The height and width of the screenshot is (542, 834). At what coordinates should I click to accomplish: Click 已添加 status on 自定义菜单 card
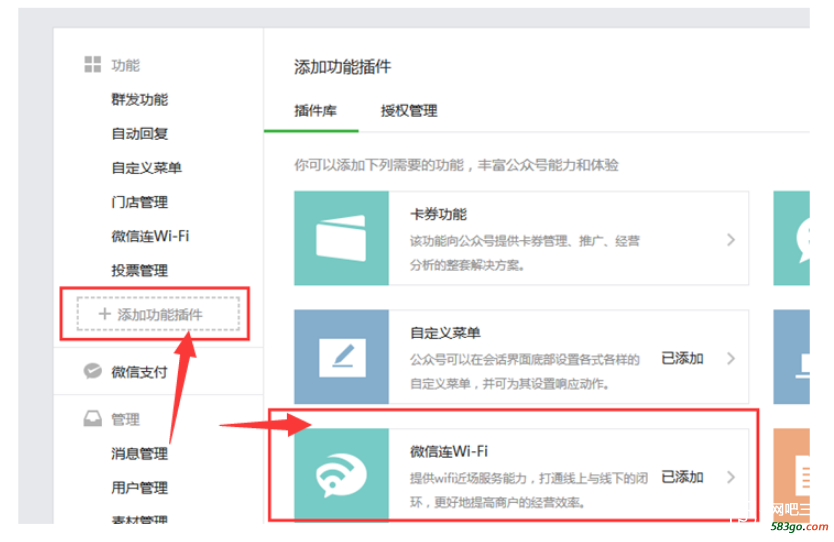(682, 358)
